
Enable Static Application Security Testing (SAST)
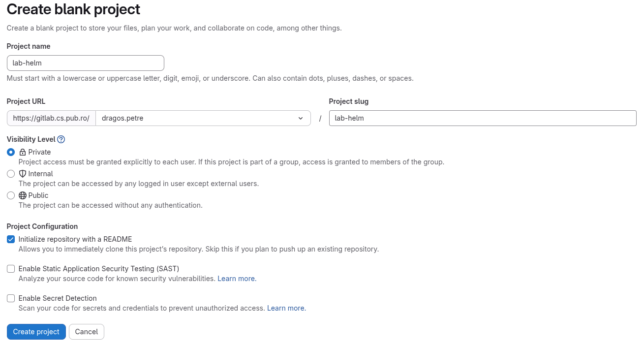(11, 269)
